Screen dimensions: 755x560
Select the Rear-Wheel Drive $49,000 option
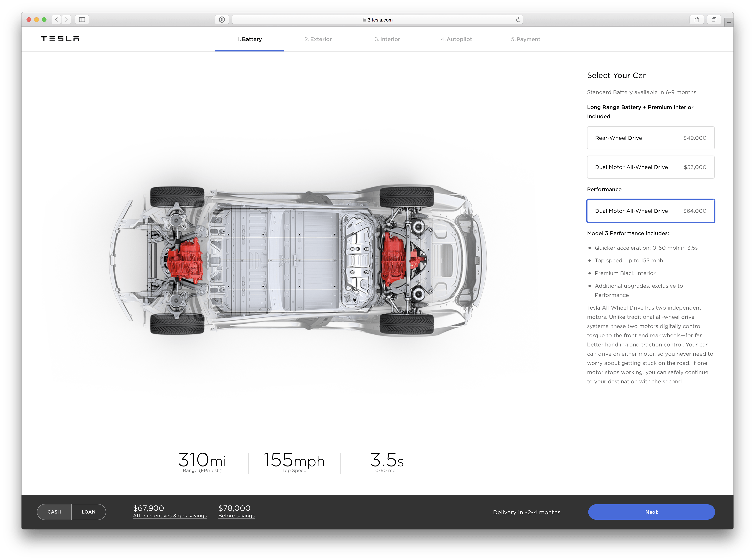pos(650,138)
